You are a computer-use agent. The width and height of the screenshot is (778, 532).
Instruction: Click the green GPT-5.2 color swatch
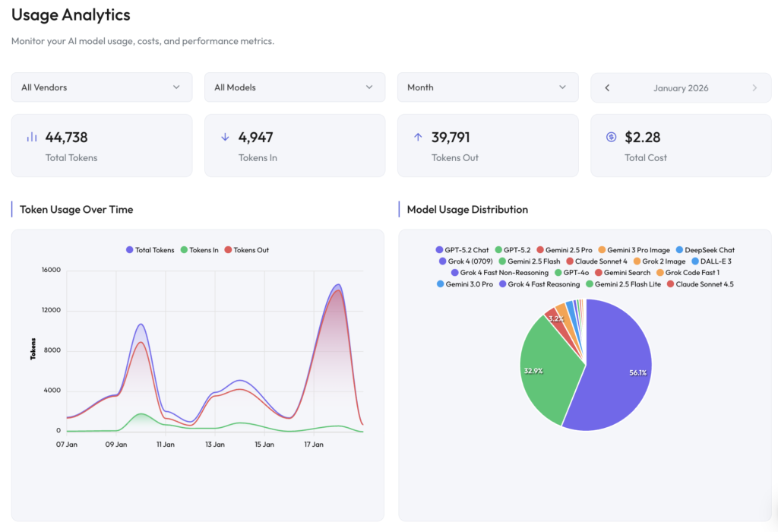498,251
